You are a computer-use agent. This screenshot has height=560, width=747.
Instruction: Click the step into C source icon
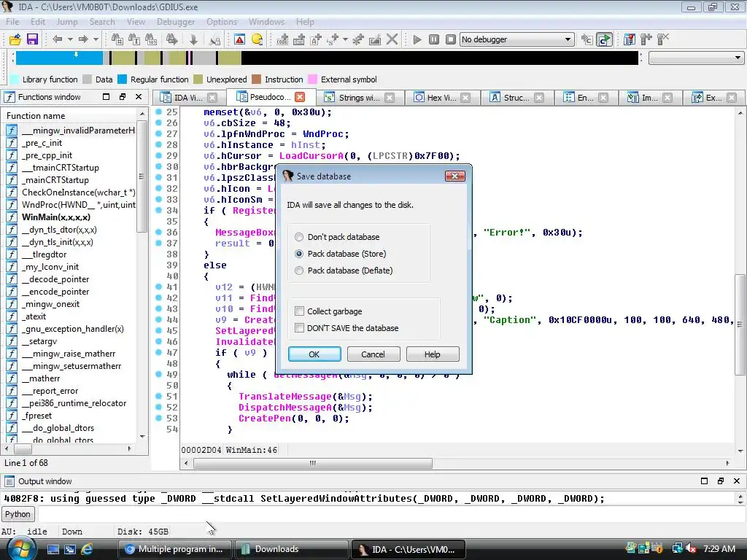click(x=587, y=39)
